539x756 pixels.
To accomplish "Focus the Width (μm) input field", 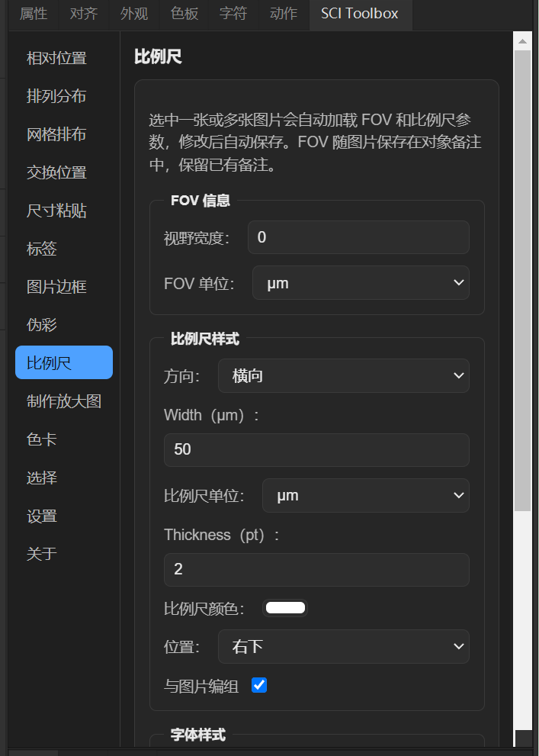I will [316, 450].
